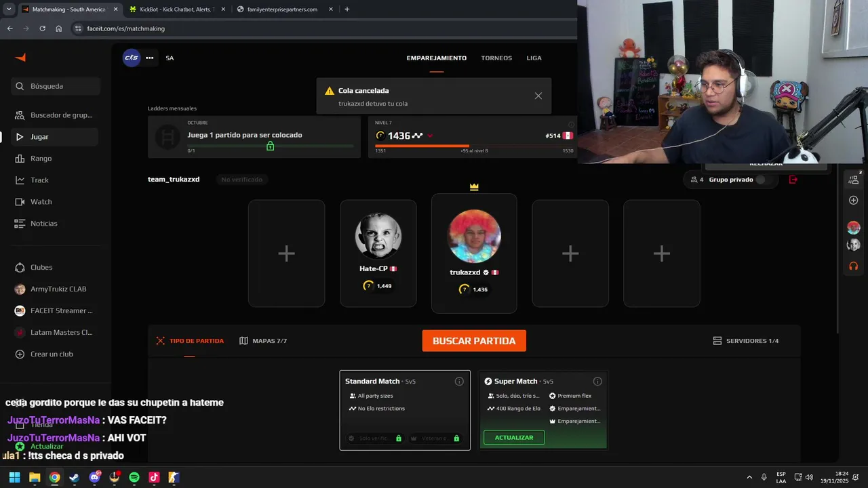Click the CS2 game selector icon
This screenshot has width=868, height=488.
[132, 58]
